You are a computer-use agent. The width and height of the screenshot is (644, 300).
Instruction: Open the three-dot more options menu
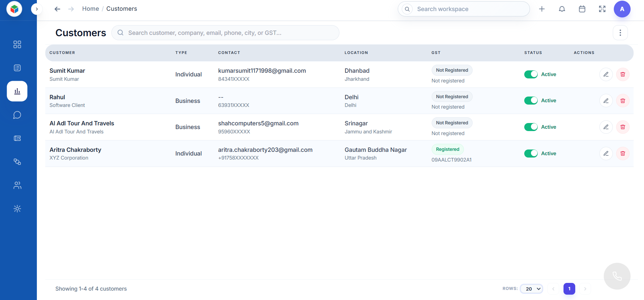[x=620, y=33]
